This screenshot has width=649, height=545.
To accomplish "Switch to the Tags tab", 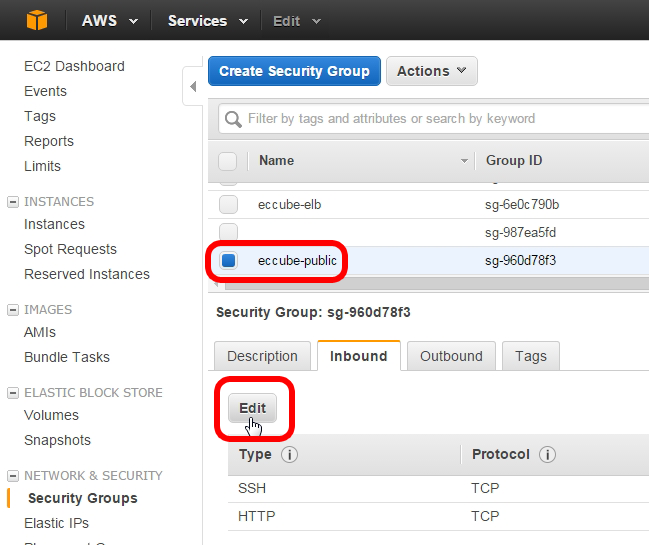I will pyautogui.click(x=531, y=356).
